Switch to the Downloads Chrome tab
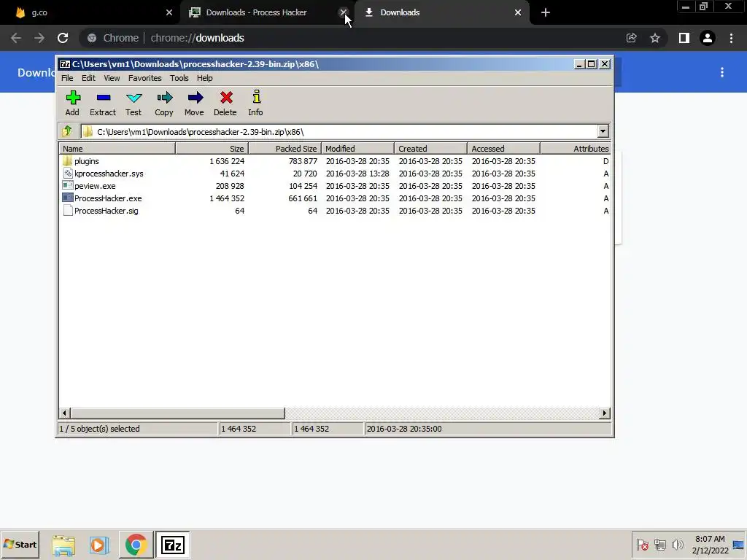747x560 pixels. coord(441,13)
